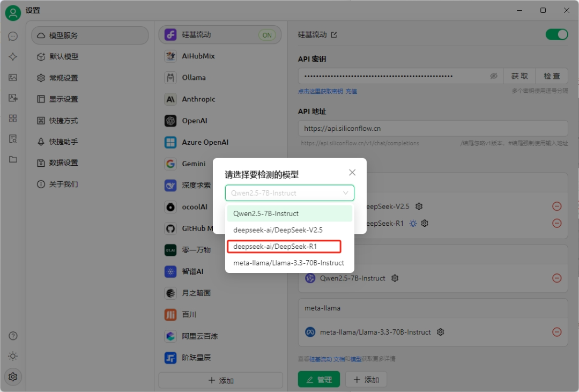
Task: Open 快捷助手 settings section
Action: point(90,142)
